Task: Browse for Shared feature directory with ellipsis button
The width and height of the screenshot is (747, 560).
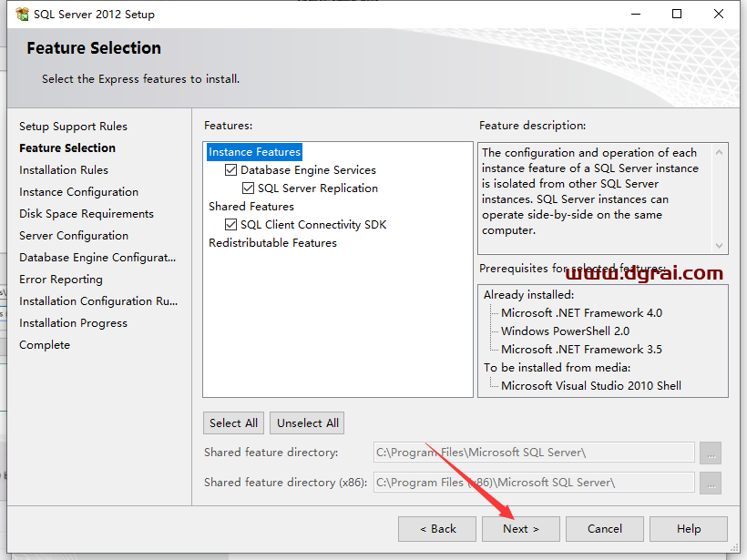Action: 711,453
